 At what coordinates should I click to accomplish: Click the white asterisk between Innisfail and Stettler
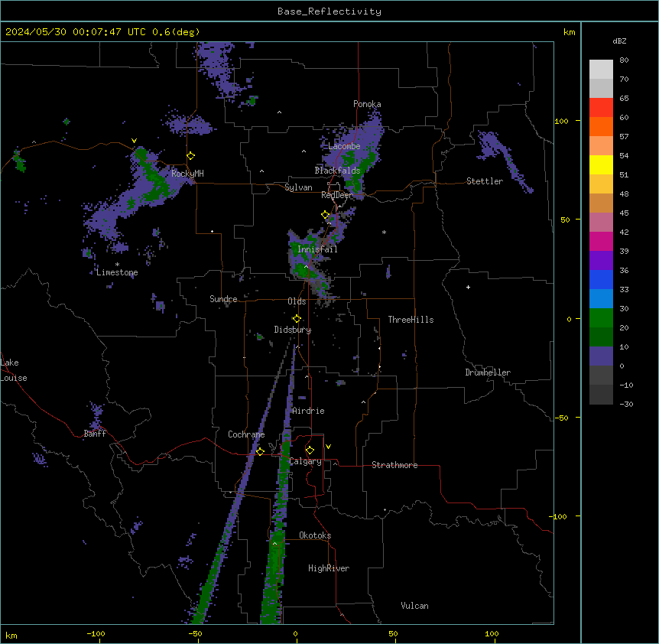tap(384, 232)
